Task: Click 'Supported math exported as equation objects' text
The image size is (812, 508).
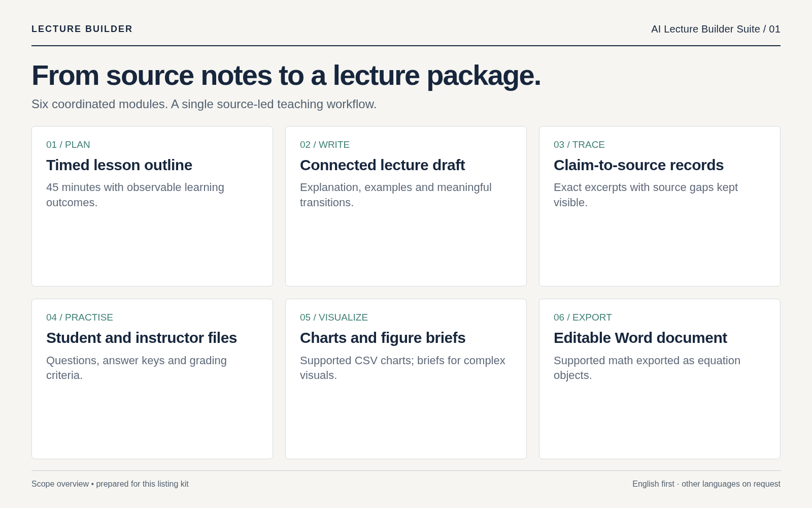Action: click(647, 368)
